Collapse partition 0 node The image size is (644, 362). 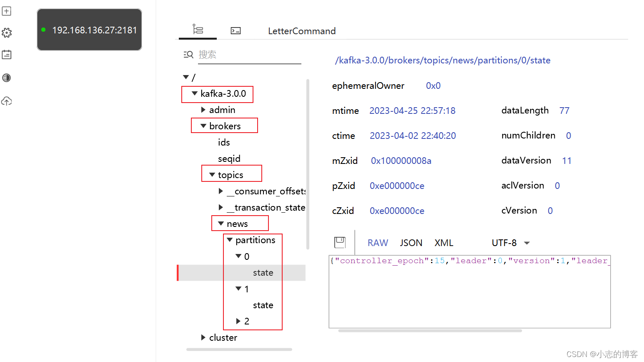point(238,256)
